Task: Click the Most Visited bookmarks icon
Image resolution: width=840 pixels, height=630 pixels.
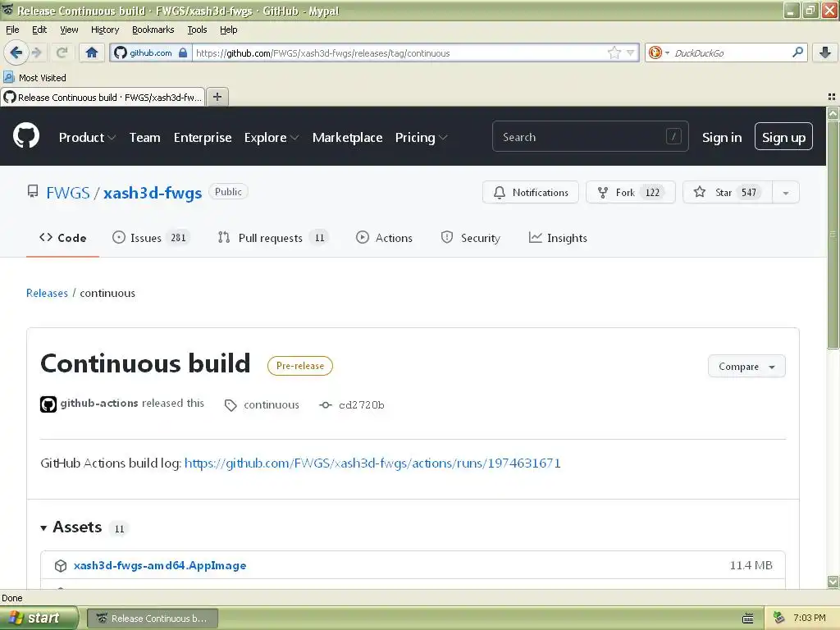Action: tap(8, 77)
